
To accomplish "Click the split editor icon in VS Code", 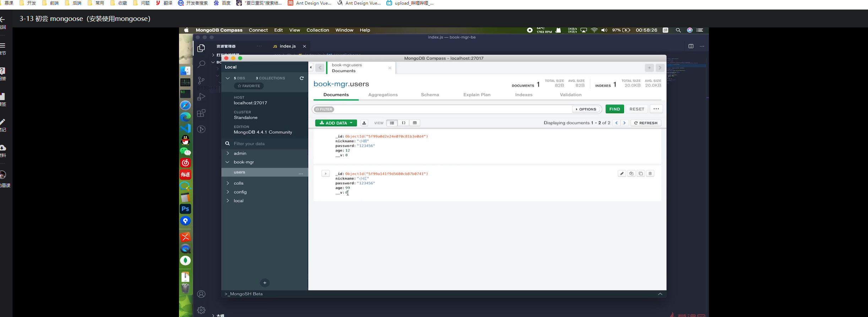I will (x=691, y=46).
